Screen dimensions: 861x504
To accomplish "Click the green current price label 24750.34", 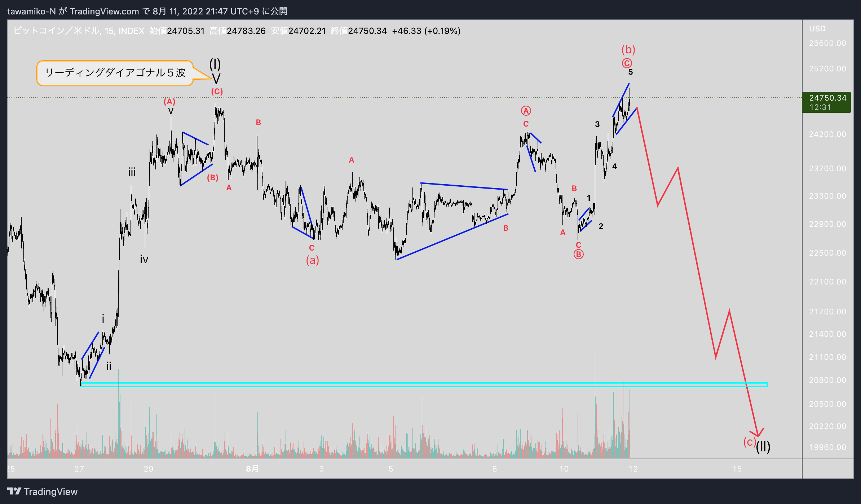I will pos(826,102).
